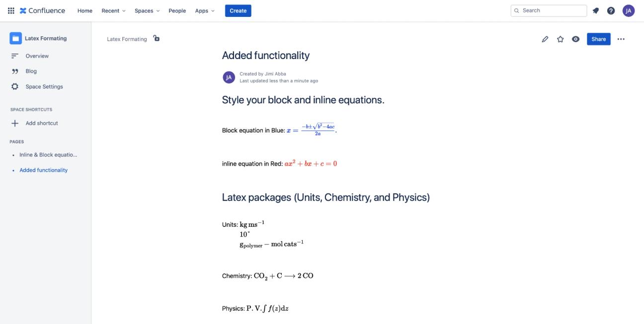This screenshot has width=644, height=324.
Task: Open the JA profile avatar menu
Action: coord(628,11)
